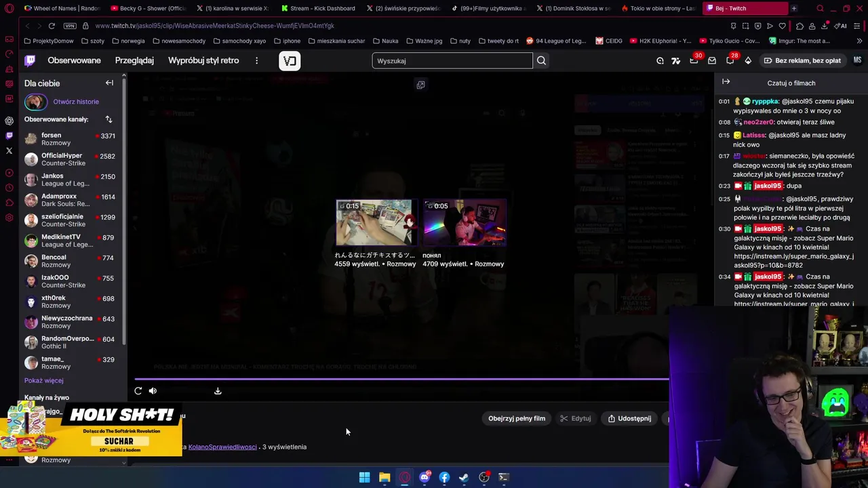The image size is (868, 488).
Task: Switch to Stream - Kick Dashboard tab
Action: click(x=317, y=8)
